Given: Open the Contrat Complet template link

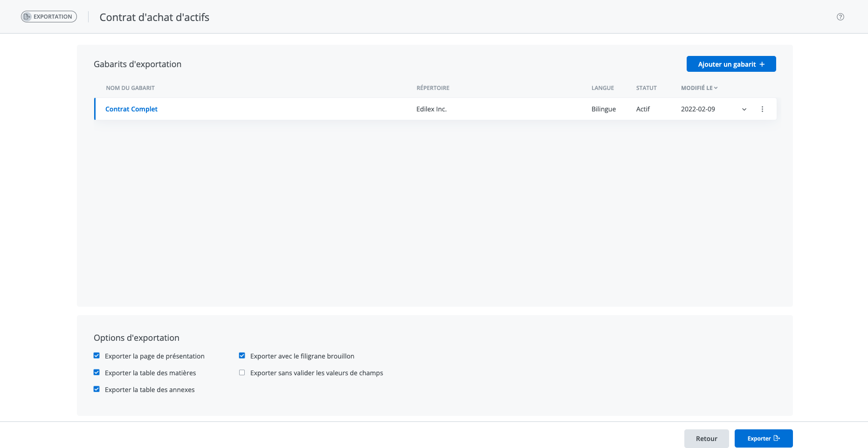Looking at the screenshot, I should (x=131, y=109).
